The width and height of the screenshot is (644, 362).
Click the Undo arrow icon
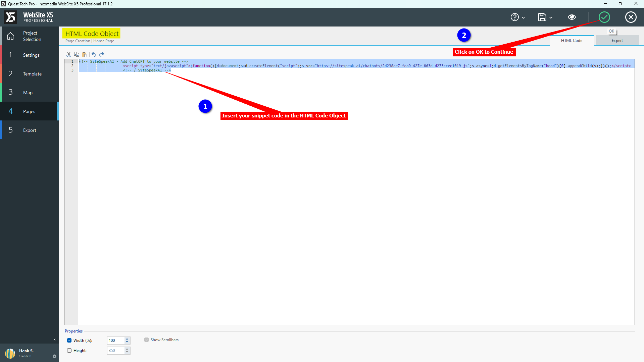[x=94, y=54]
